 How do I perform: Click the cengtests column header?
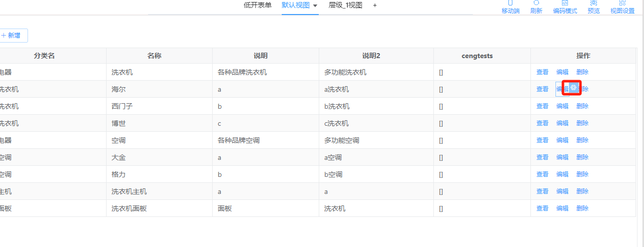pyautogui.click(x=477, y=56)
